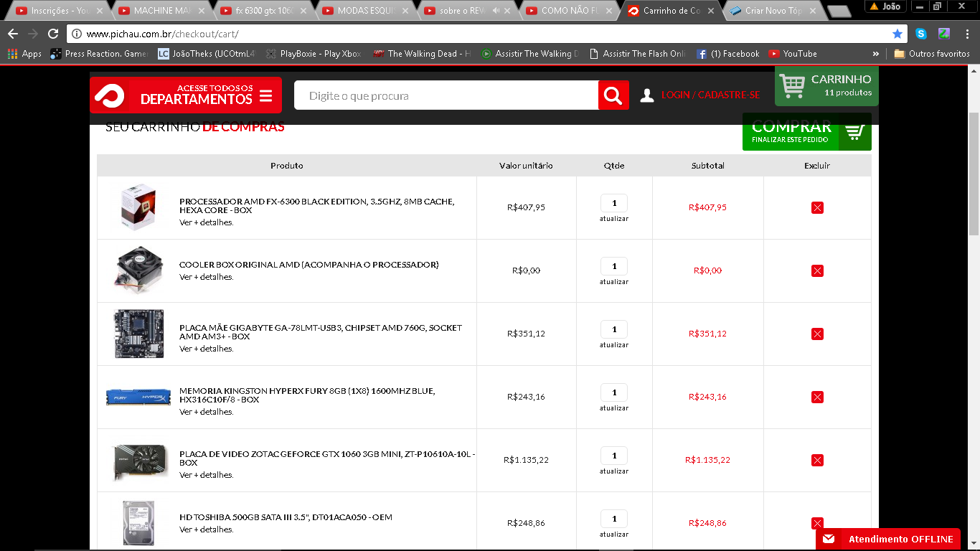The image size is (980, 551).
Task: Click the user profile icon beside Login
Action: click(647, 95)
